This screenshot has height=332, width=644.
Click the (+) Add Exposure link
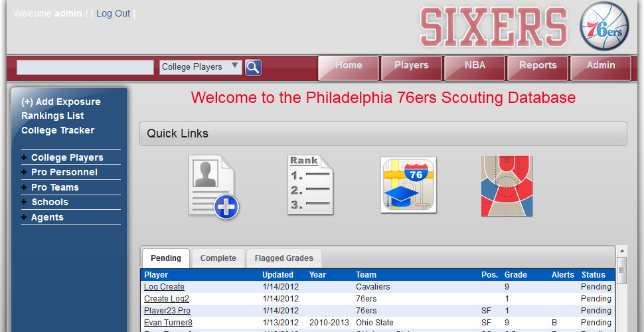61,102
